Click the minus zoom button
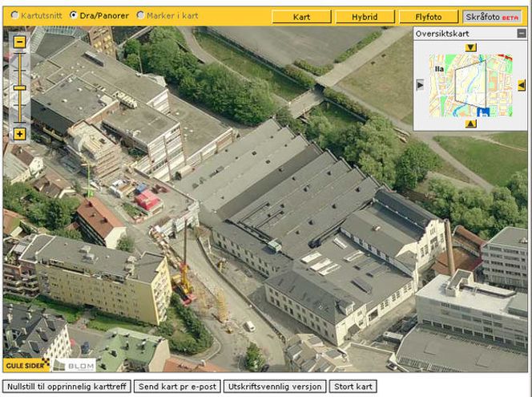532x397 pixels. 19,42
